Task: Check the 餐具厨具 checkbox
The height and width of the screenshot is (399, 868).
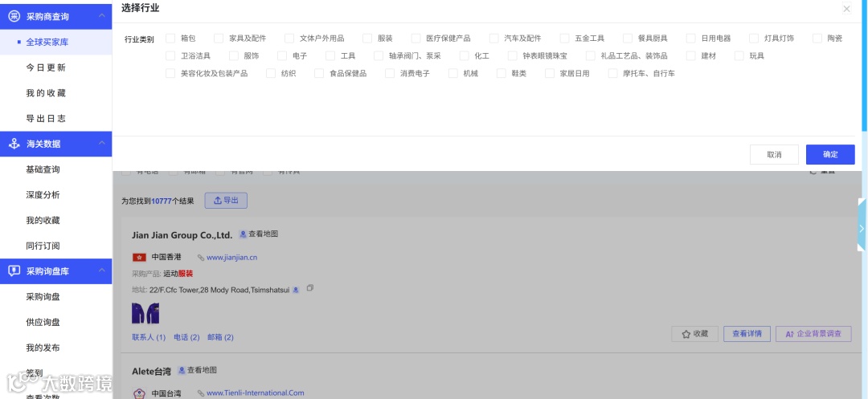Action: 628,38
